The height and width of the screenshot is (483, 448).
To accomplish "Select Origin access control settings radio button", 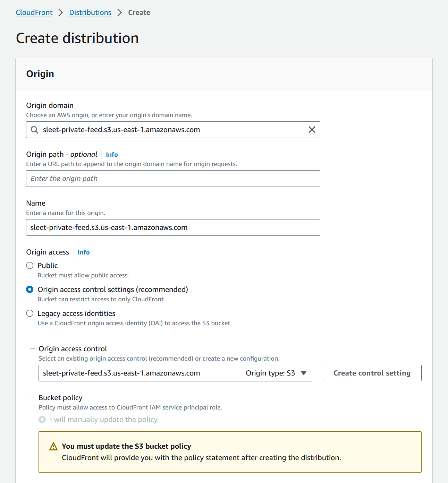I will (x=30, y=290).
